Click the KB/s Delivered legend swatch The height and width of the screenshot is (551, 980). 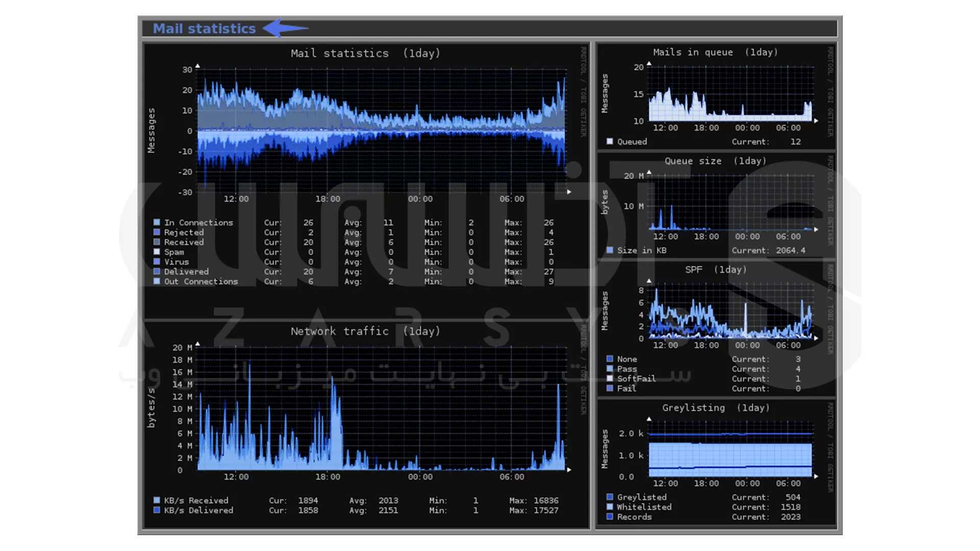pos(157,510)
